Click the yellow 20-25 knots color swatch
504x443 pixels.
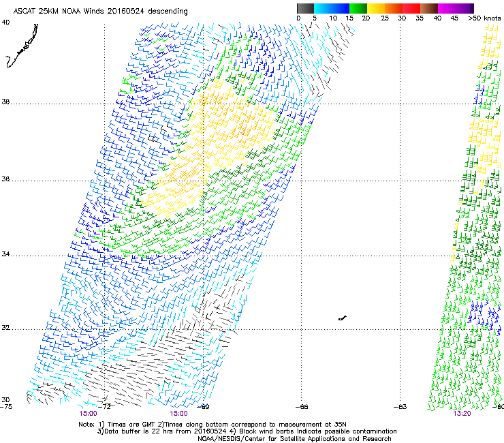[x=376, y=8]
